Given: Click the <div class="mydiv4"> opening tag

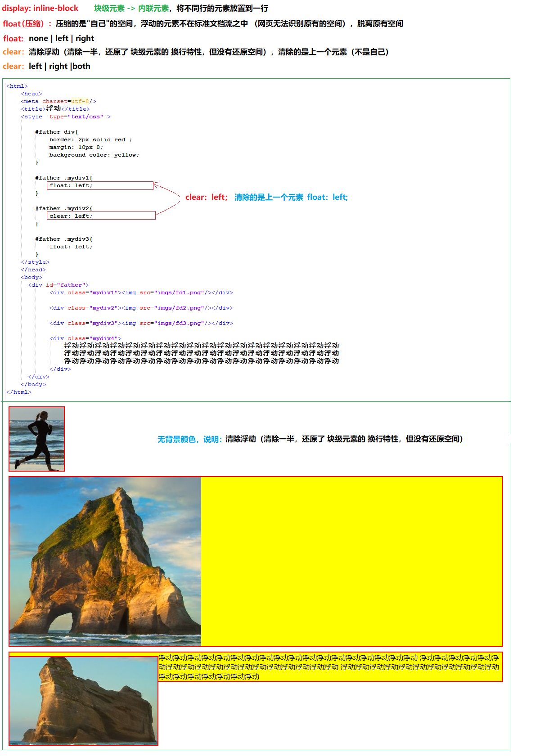Looking at the screenshot, I should pyautogui.click(x=85, y=338).
